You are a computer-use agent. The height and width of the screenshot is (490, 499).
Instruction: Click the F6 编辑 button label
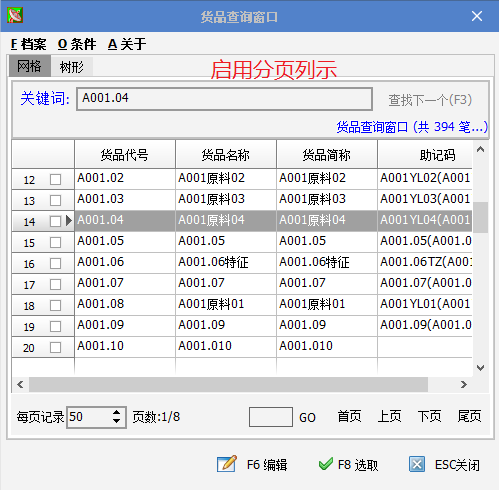click(267, 464)
